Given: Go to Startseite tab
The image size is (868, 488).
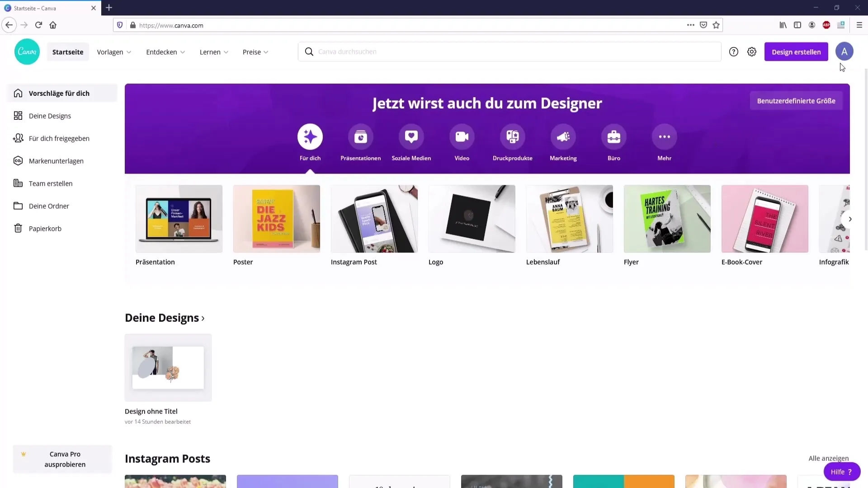Looking at the screenshot, I should tap(68, 52).
